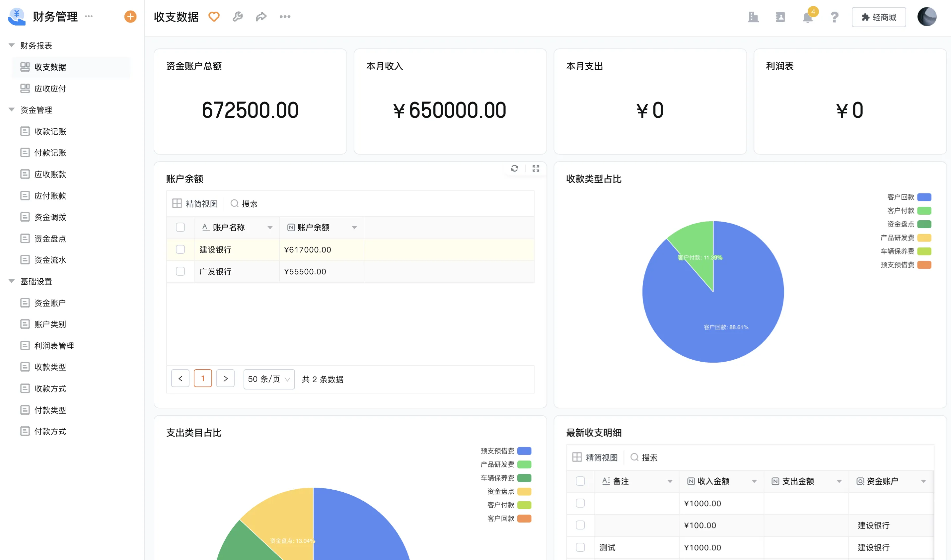
Task: Open 应收应付 in the sidebar
Action: point(50,89)
